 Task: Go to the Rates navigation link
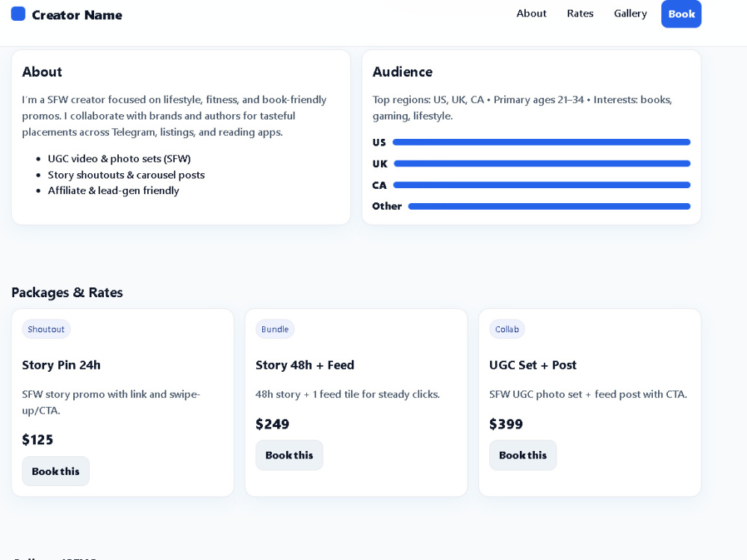point(580,13)
